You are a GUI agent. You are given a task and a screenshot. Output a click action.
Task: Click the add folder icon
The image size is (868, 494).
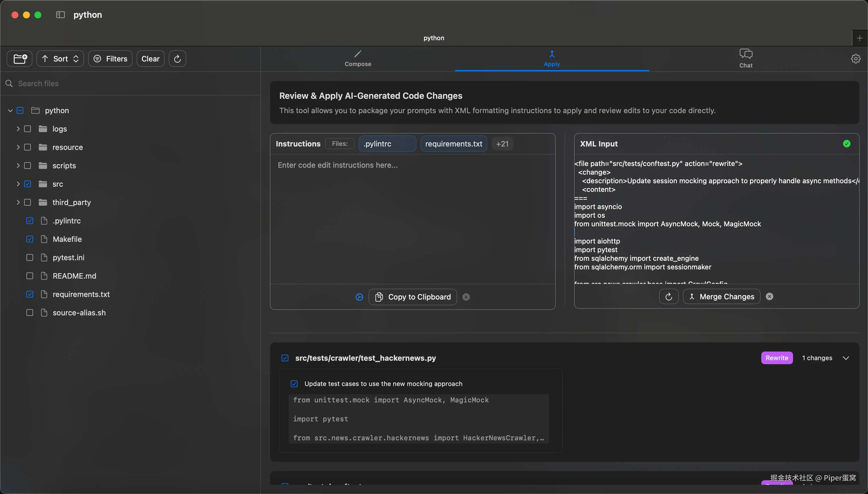point(20,59)
